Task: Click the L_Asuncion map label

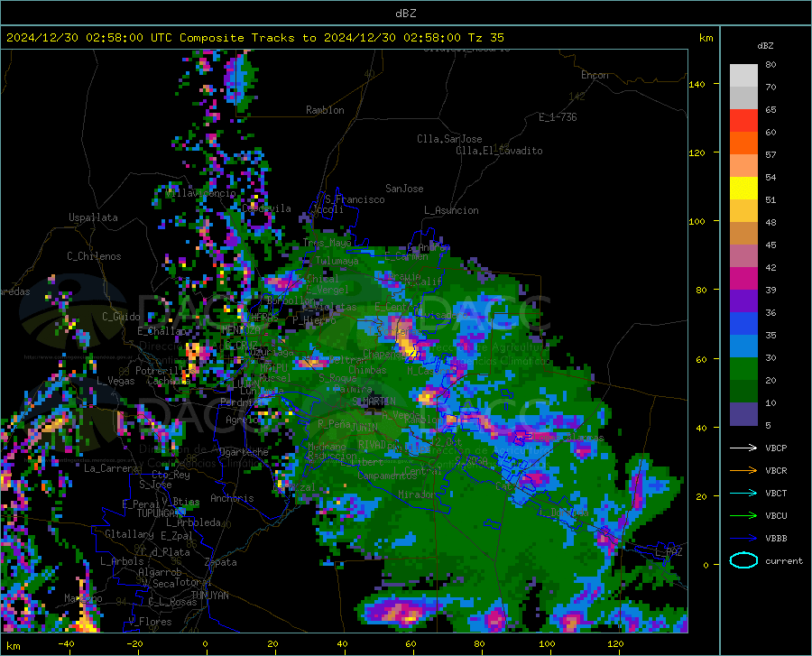Action: (x=451, y=210)
